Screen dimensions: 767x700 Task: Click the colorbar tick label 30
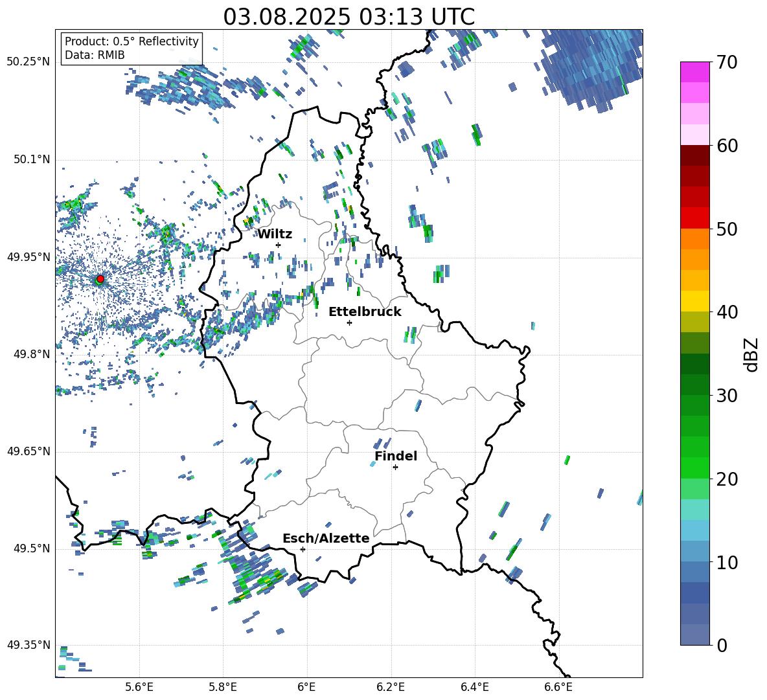[727, 396]
